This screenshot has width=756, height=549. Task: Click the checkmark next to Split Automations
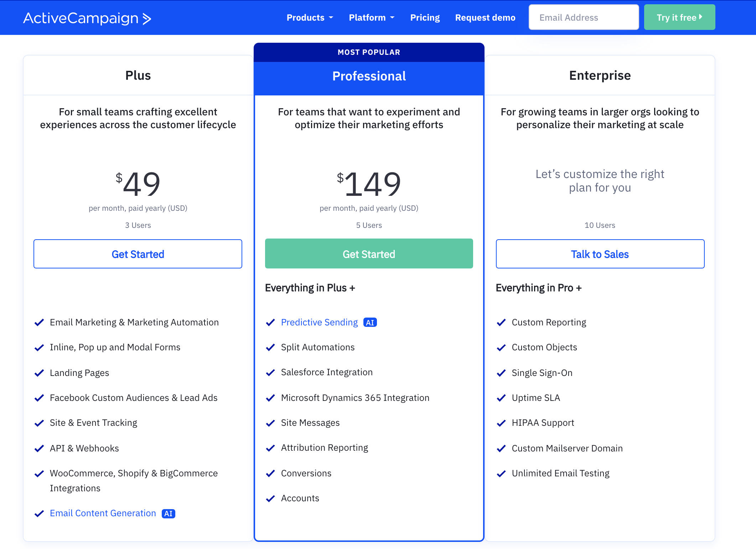point(271,347)
